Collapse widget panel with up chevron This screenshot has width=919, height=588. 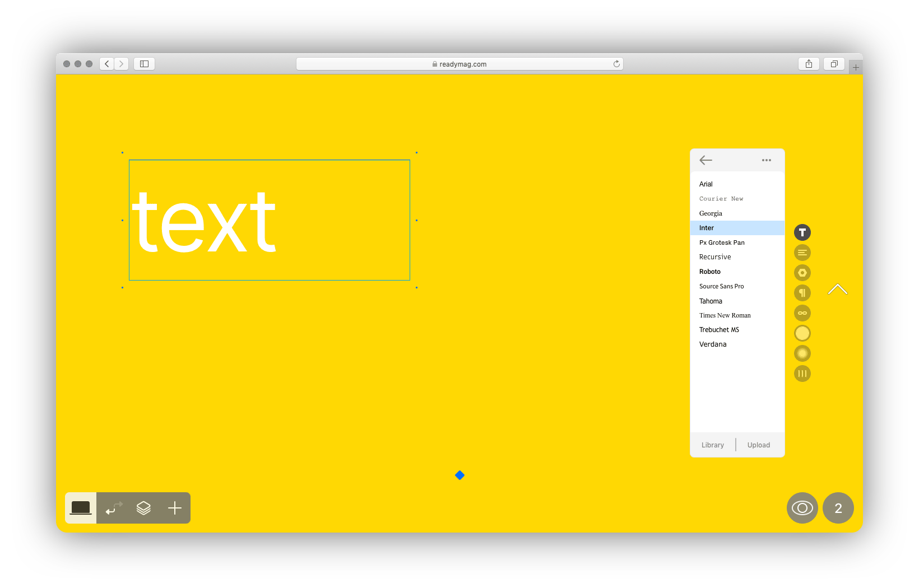(838, 289)
